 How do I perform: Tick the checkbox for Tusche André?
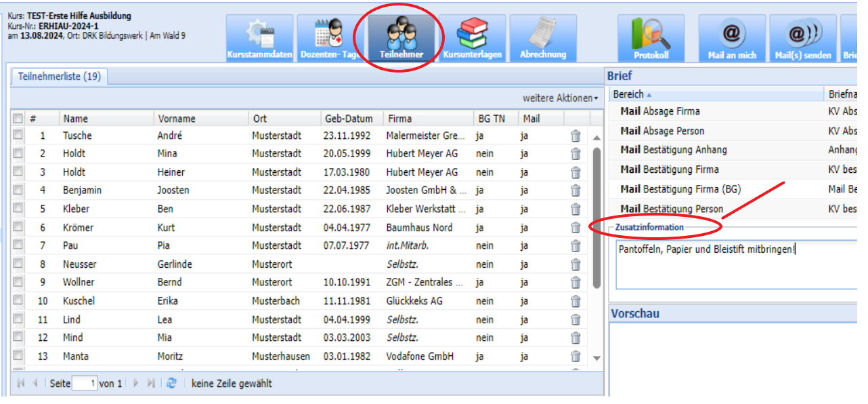point(18,136)
